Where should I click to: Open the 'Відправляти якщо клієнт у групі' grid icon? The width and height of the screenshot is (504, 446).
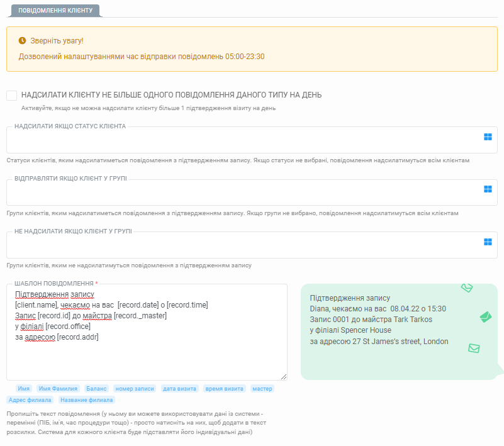(488, 189)
